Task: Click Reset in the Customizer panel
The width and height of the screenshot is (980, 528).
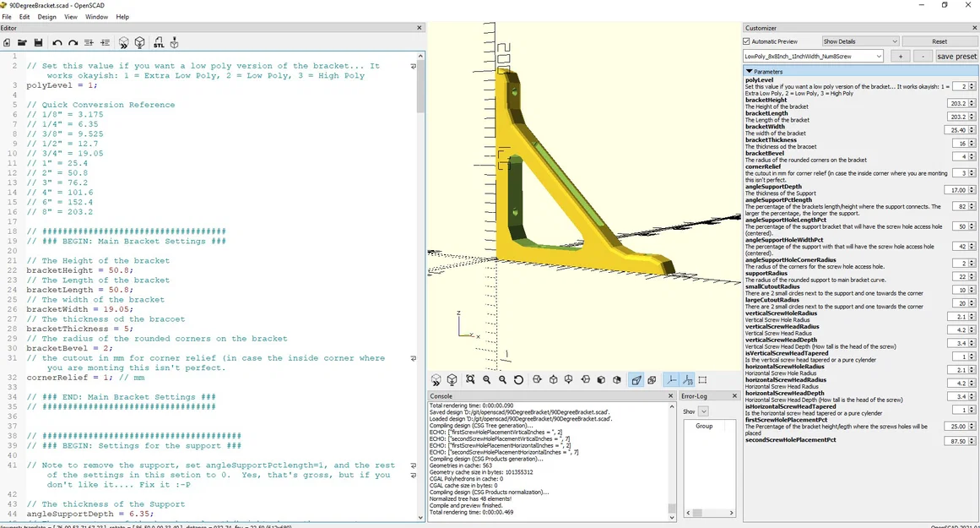Action: pyautogui.click(x=939, y=41)
